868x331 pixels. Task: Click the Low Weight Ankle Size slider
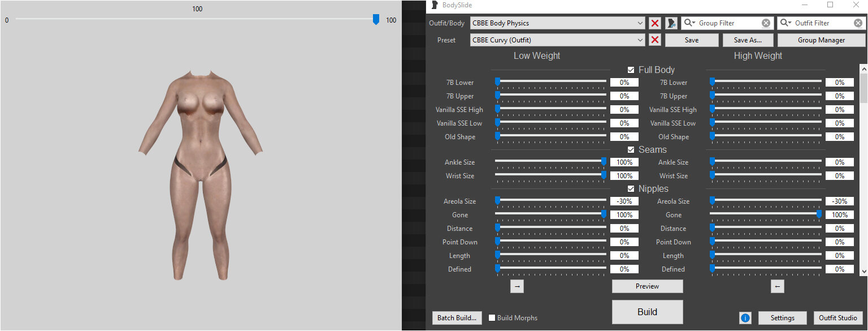[551, 162]
